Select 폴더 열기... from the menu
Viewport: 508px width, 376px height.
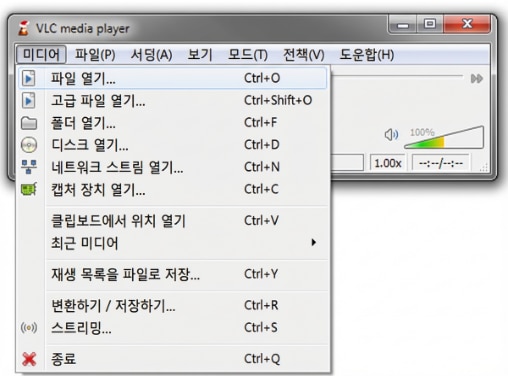173,123
